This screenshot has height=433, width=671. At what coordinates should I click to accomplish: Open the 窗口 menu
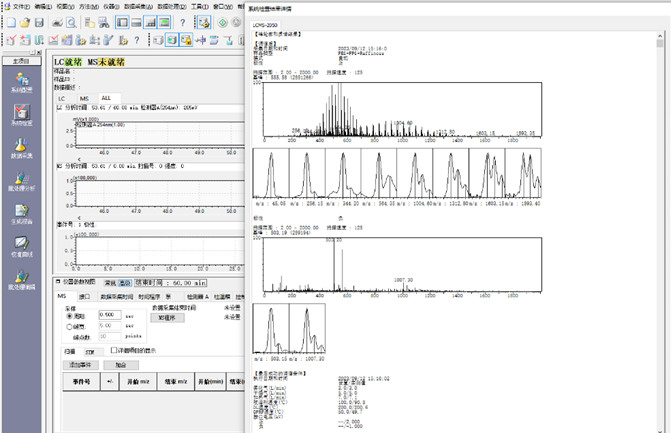click(x=223, y=6)
